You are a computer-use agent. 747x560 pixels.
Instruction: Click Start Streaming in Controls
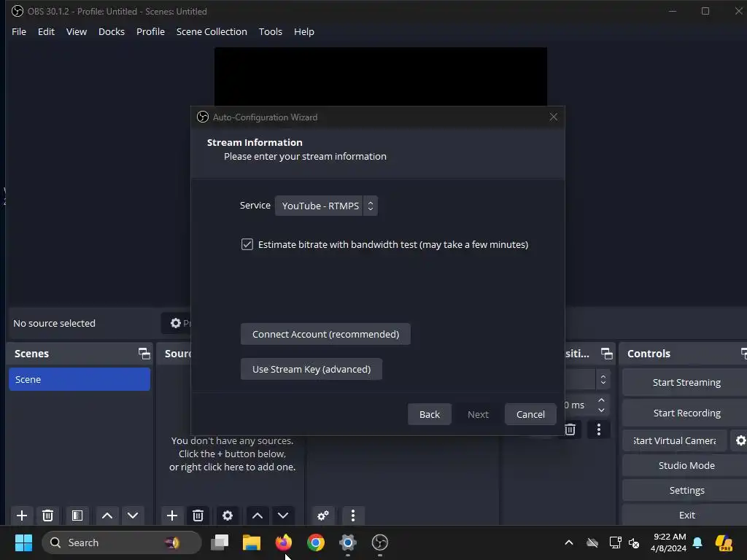coord(686,382)
